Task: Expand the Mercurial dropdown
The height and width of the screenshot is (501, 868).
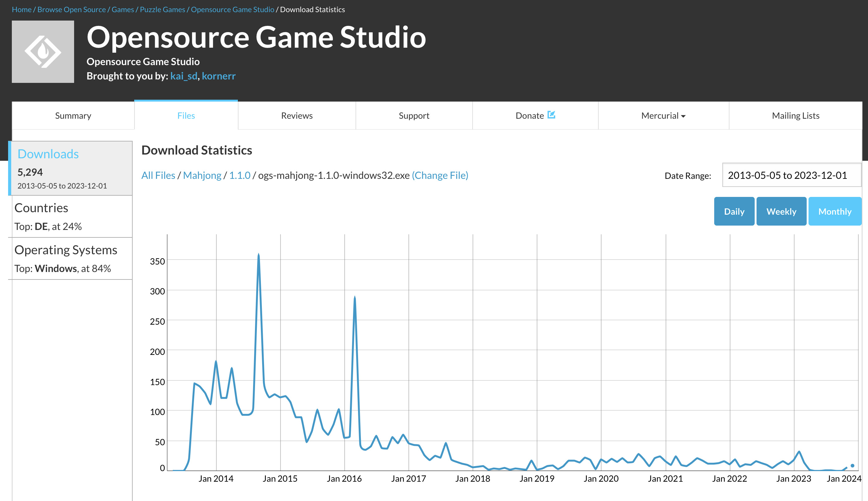Action: click(663, 116)
